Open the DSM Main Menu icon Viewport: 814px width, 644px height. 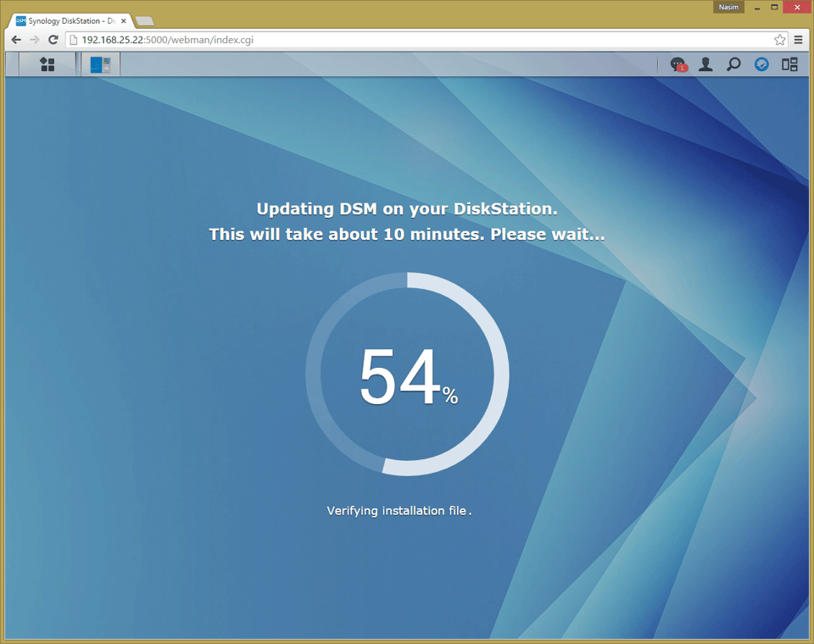tap(47, 64)
